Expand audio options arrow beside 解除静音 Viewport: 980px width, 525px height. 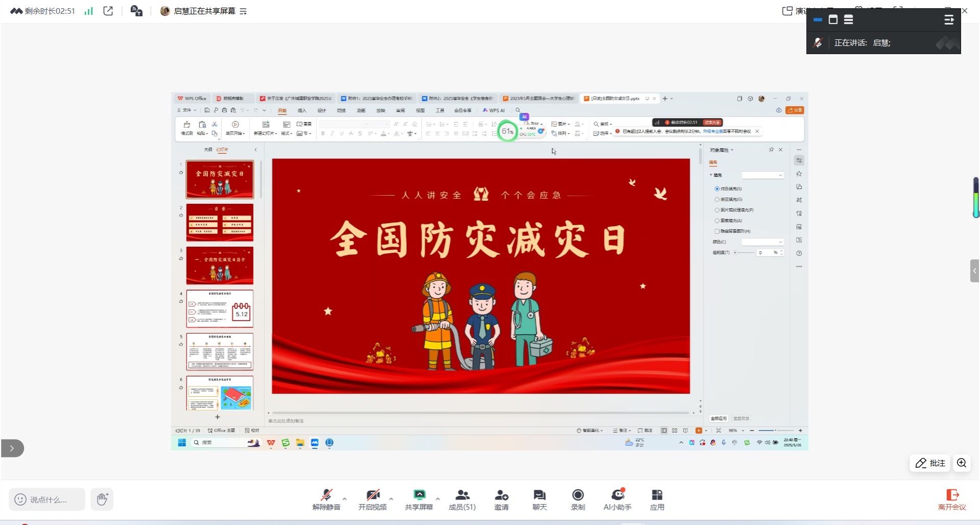[345, 498]
